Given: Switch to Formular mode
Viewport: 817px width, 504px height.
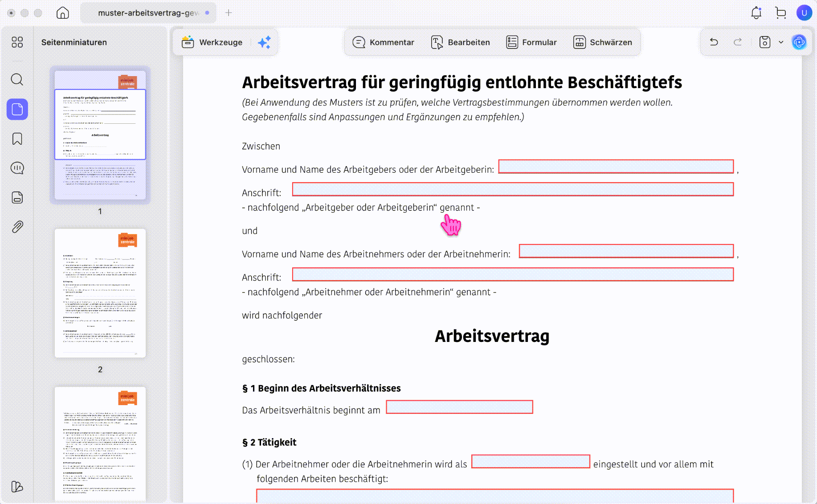Looking at the screenshot, I should [531, 42].
